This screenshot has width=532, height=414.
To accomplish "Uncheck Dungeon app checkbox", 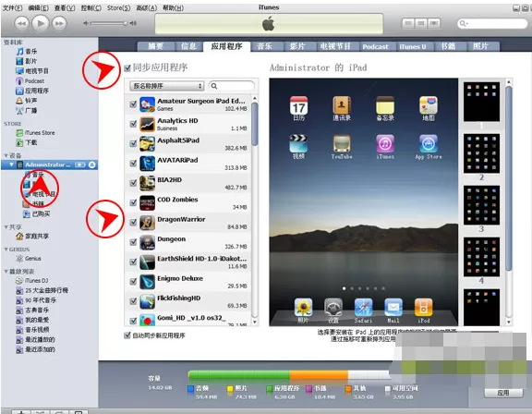I will (133, 242).
